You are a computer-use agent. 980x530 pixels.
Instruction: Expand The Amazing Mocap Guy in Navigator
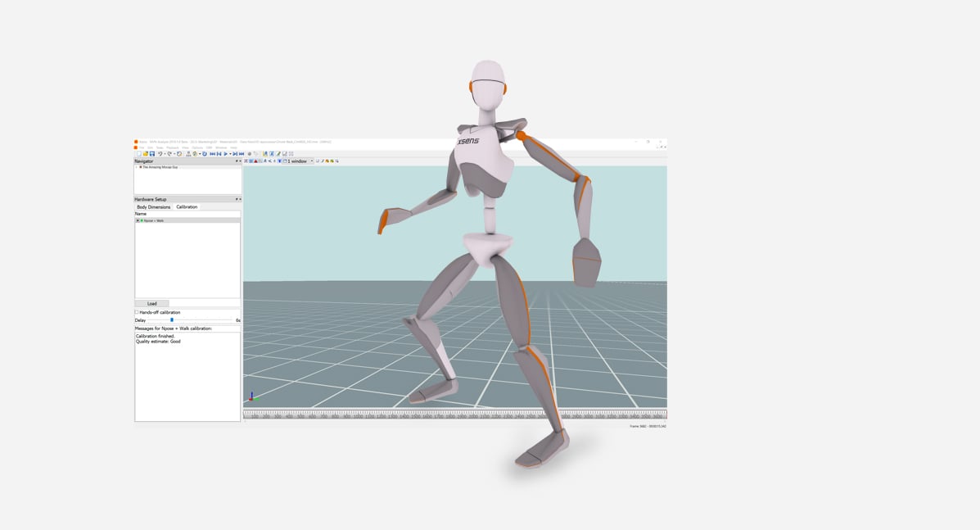[x=136, y=167]
